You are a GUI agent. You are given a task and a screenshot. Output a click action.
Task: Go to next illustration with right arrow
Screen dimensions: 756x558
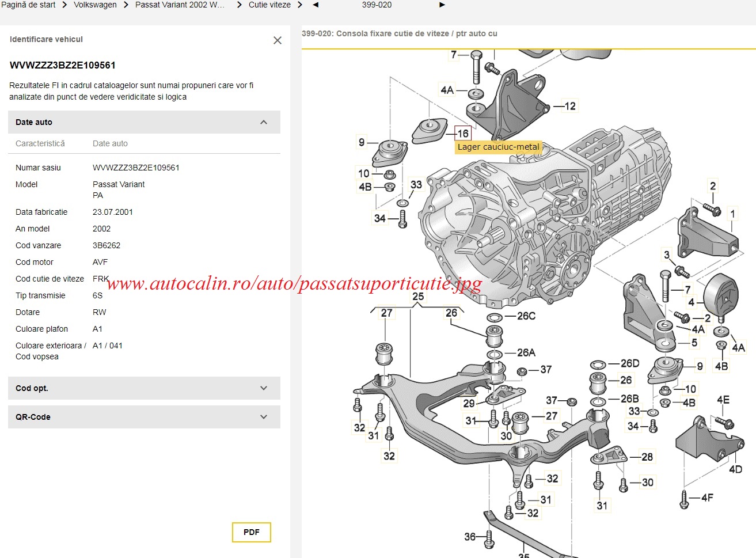click(442, 5)
